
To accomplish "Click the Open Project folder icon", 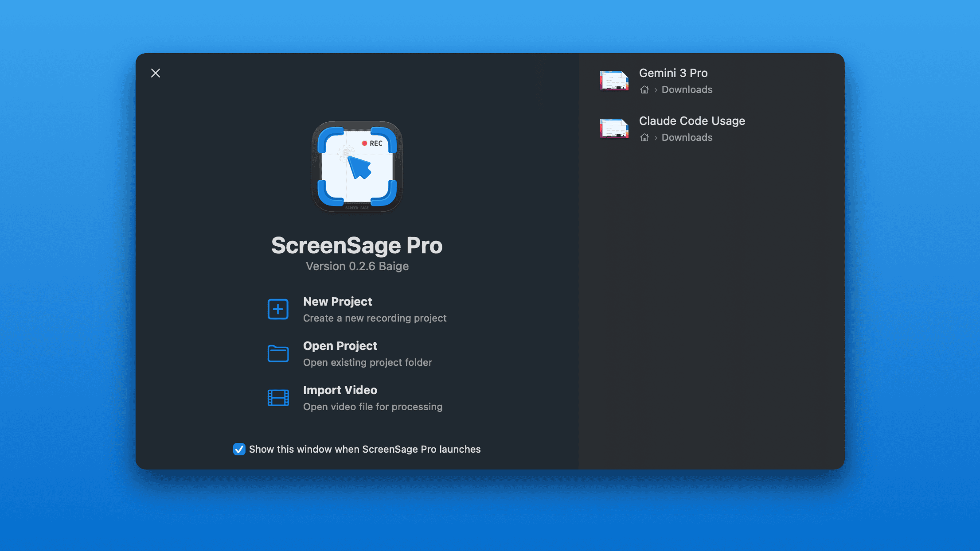I will (x=278, y=353).
